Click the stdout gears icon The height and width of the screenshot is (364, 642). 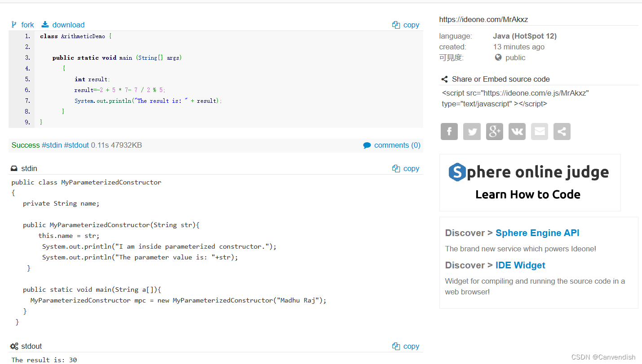click(x=14, y=346)
